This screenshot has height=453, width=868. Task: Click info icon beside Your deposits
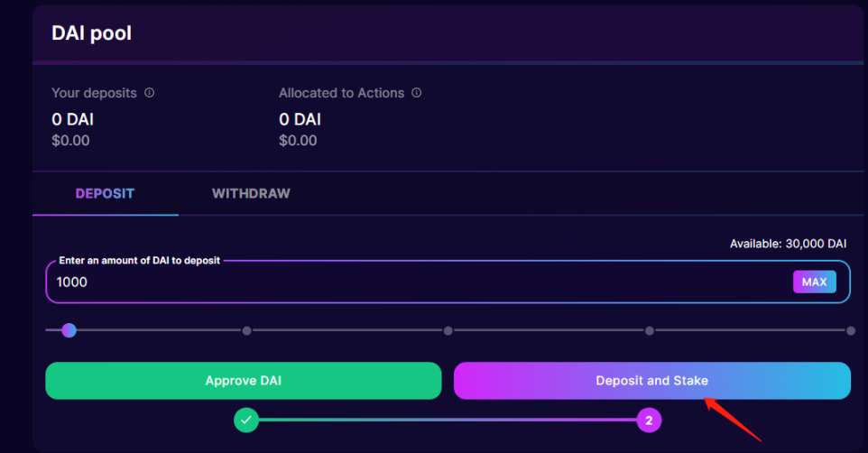150,93
